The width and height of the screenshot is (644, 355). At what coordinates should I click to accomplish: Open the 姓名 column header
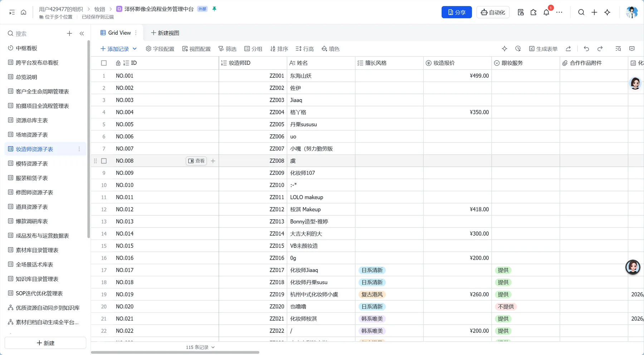[321, 63]
